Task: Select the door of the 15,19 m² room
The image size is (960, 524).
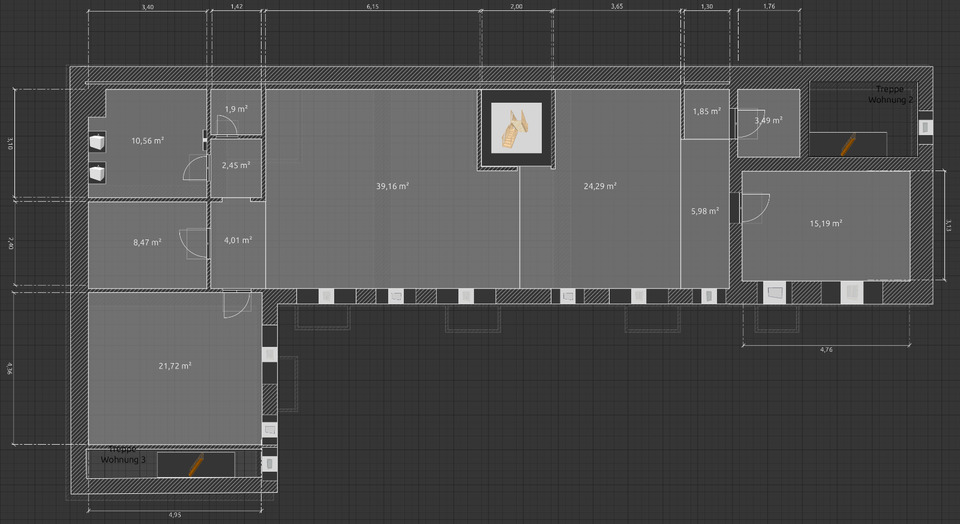Action: 751,206
